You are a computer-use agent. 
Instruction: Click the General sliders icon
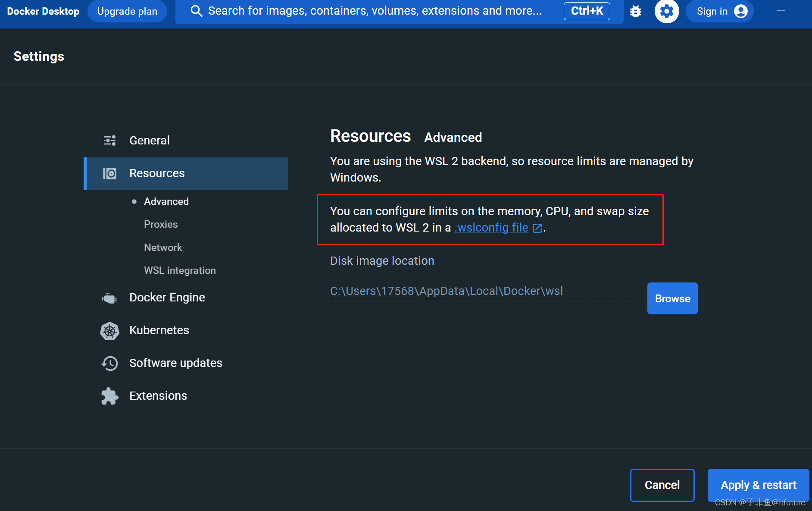coord(109,140)
